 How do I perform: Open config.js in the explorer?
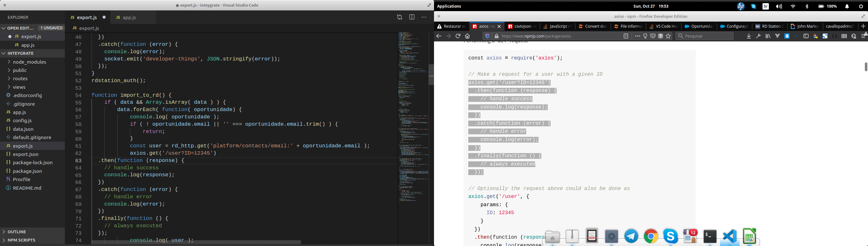point(22,121)
